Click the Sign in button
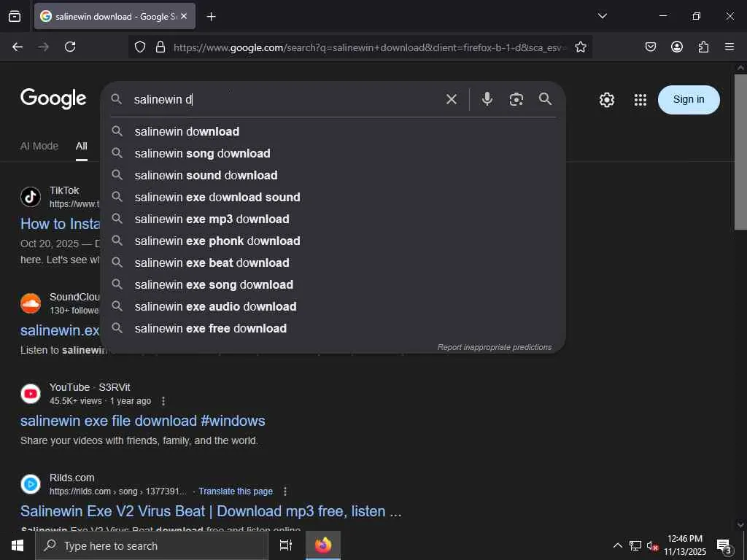The width and height of the screenshot is (747, 560). click(x=689, y=99)
